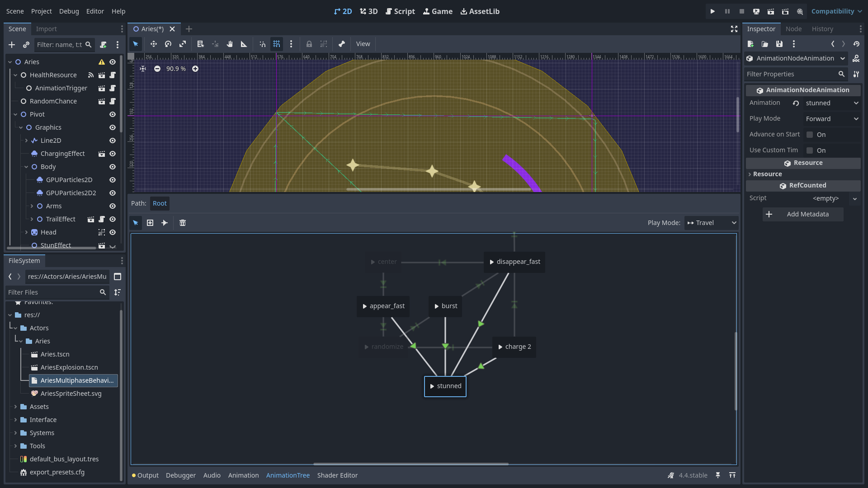Click the delete trash icon in AnimationTree
The height and width of the screenshot is (488, 868).
(x=183, y=223)
